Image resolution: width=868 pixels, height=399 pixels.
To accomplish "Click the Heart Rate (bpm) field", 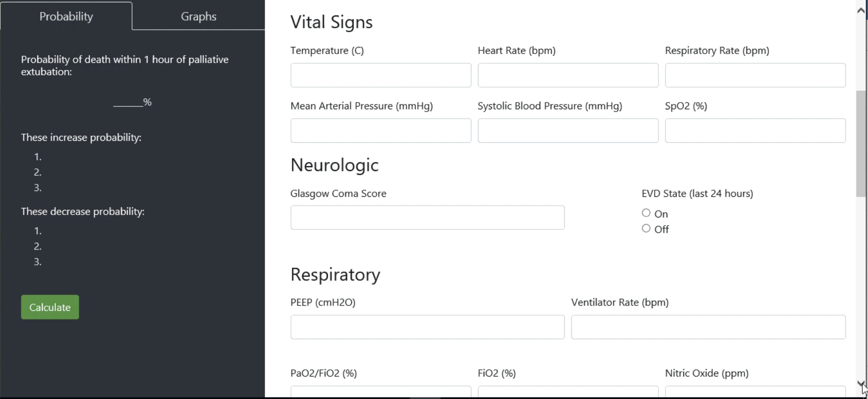I will pos(568,75).
